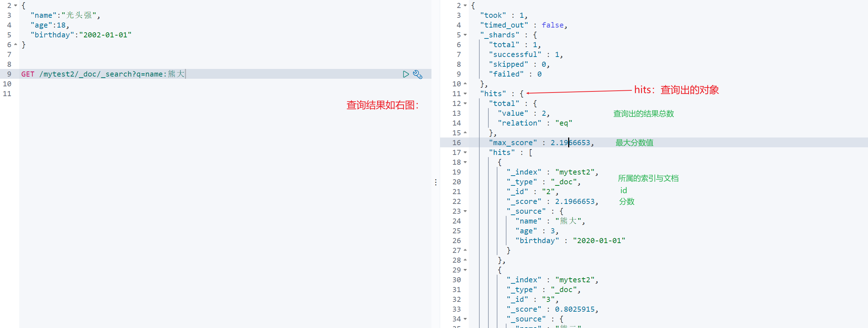Click "name" : "熊大" in response
This screenshot has width=868, height=328.
(550, 221)
